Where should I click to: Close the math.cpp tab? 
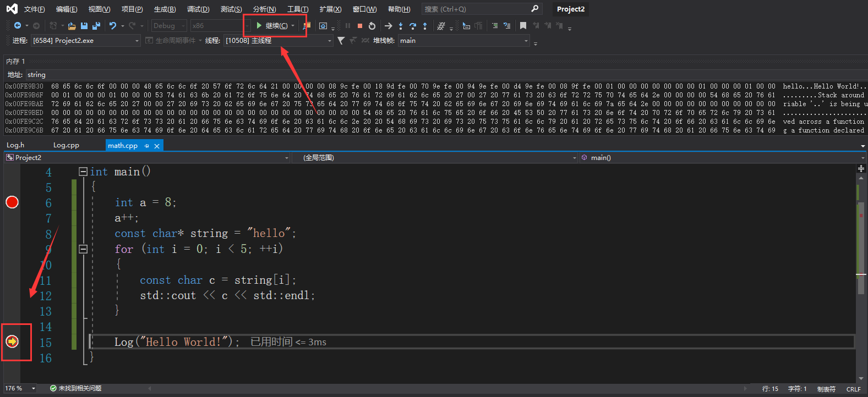coord(157,146)
